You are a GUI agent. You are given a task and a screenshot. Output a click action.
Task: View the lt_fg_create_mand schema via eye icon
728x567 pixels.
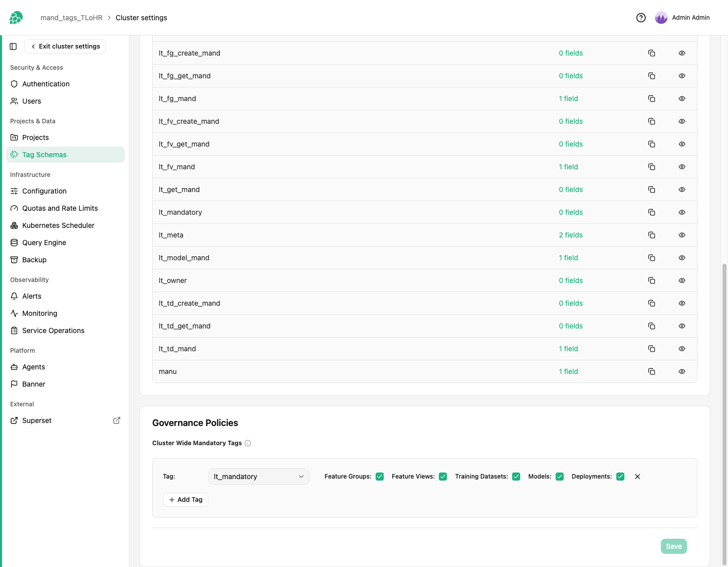[x=682, y=53]
